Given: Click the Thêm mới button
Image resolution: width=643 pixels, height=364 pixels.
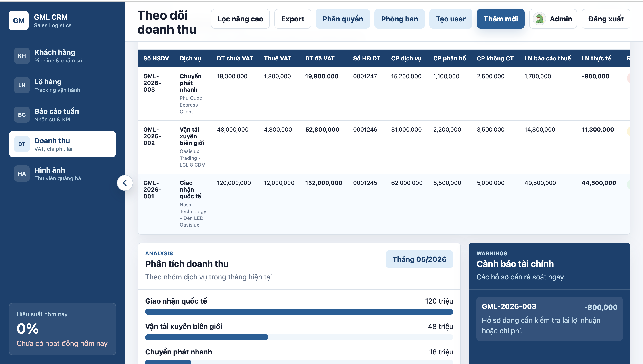Looking at the screenshot, I should coord(501,19).
